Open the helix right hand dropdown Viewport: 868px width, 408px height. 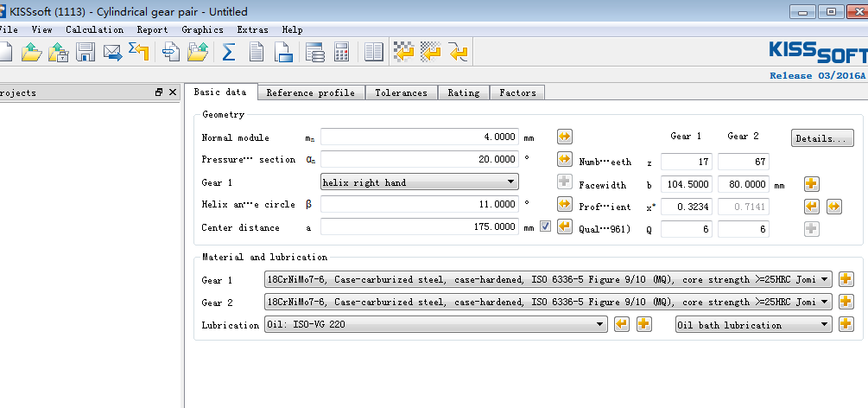click(420, 182)
